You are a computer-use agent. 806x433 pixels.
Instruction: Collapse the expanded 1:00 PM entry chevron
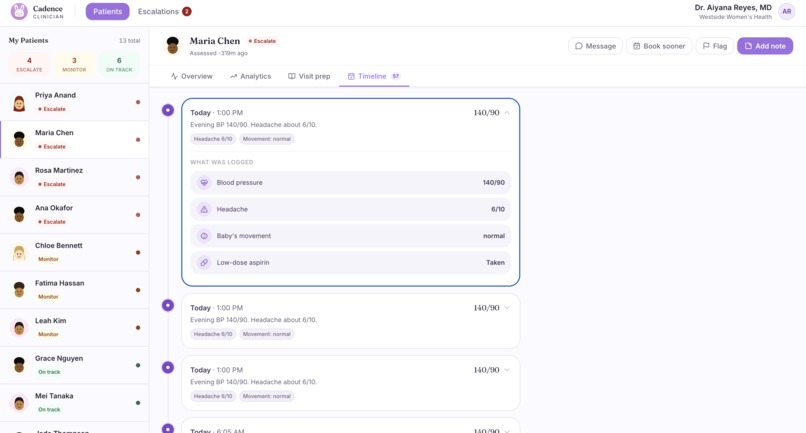click(x=507, y=113)
